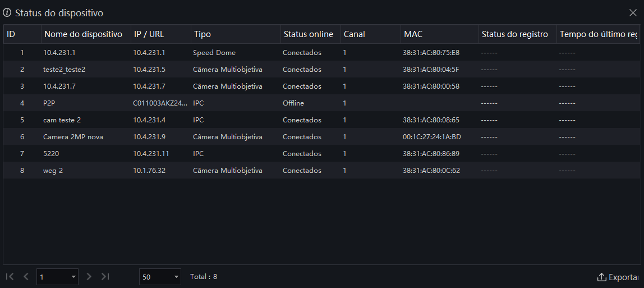Select the Camera 2MP nova row
The width and height of the screenshot is (644, 288).
321,137
